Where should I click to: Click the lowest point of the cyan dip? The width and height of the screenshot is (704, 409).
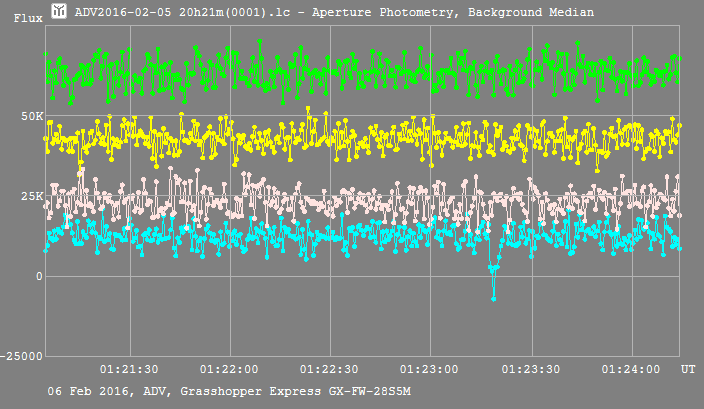[493, 298]
